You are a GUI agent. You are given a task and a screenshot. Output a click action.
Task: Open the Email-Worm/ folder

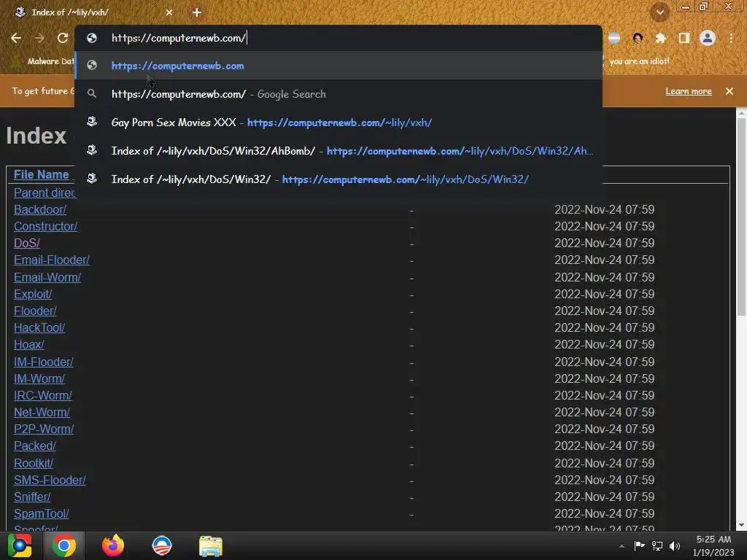tap(47, 277)
